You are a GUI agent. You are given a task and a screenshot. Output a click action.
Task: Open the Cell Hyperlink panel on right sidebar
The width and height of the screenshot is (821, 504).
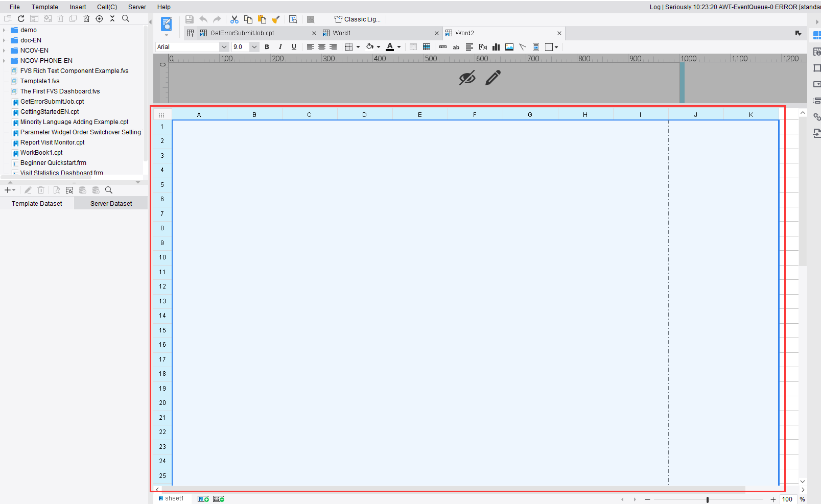(x=816, y=116)
